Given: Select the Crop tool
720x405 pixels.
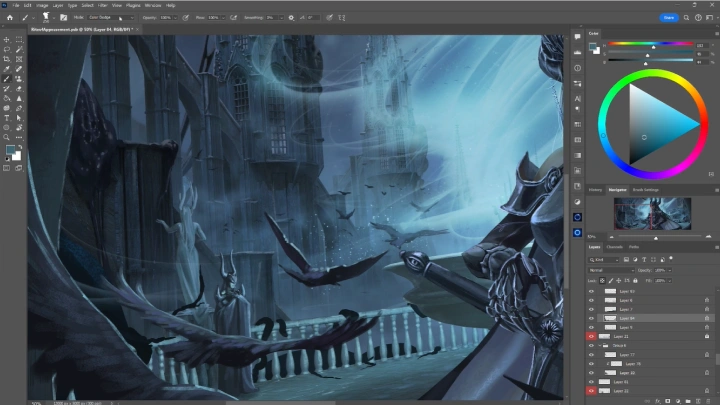Looking at the screenshot, I should click(6, 59).
